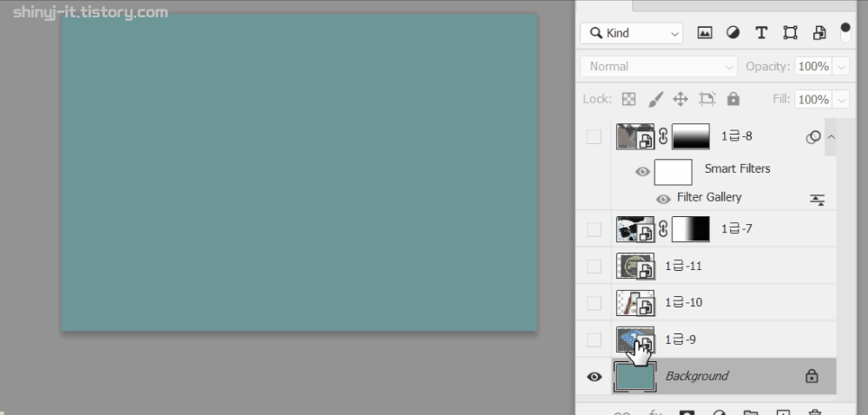This screenshot has width=868, height=415.
Task: Filter layers by pixel layers icon
Action: (x=704, y=33)
